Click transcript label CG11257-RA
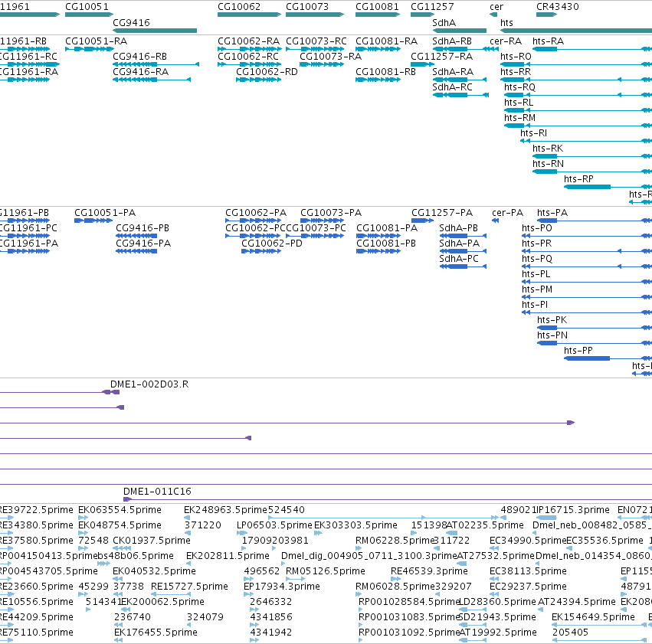 pos(441,57)
